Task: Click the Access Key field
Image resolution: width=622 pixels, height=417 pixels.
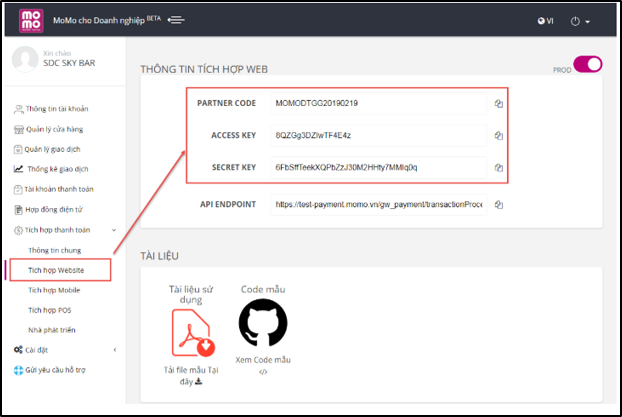Action: tap(378, 136)
